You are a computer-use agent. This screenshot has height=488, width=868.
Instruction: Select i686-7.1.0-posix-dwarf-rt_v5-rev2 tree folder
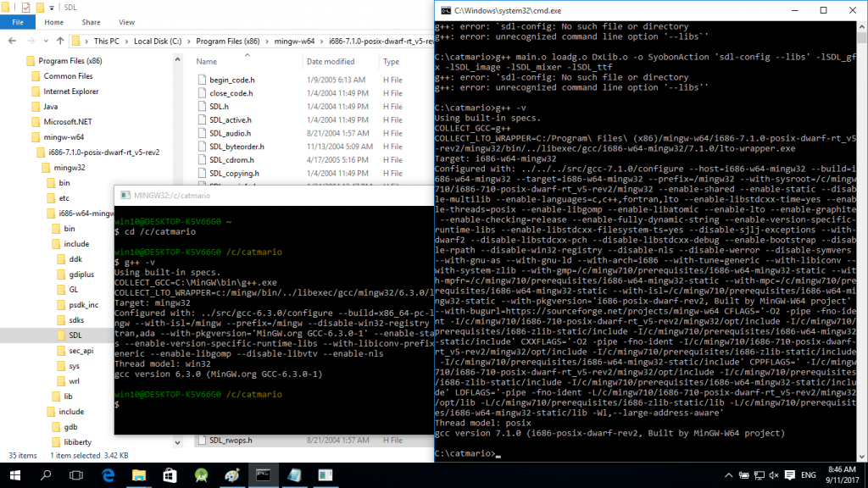coord(103,152)
